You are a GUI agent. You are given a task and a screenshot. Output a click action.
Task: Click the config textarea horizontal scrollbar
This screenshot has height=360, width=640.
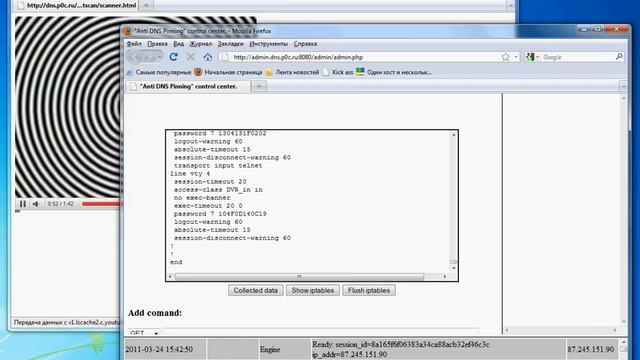coord(299,277)
